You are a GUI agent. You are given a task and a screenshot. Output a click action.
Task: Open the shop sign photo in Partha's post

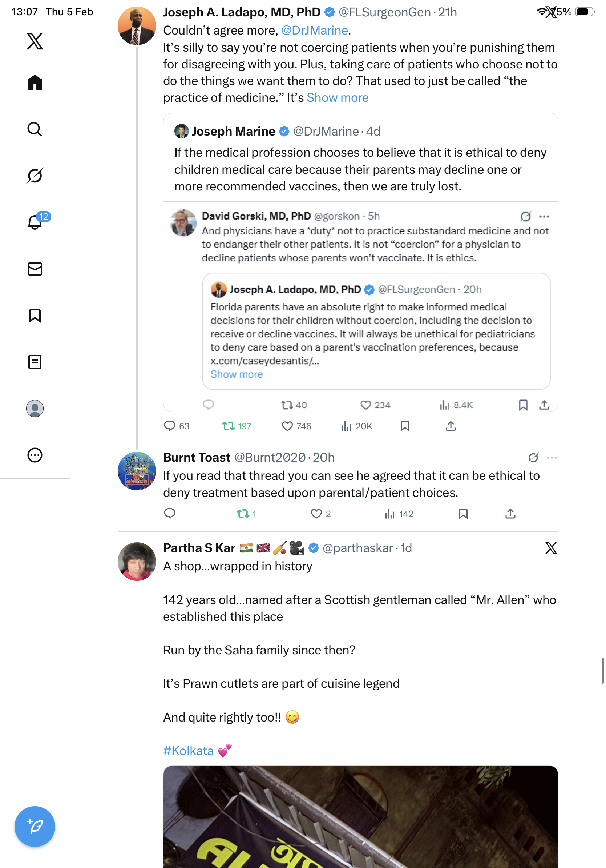(x=360, y=817)
